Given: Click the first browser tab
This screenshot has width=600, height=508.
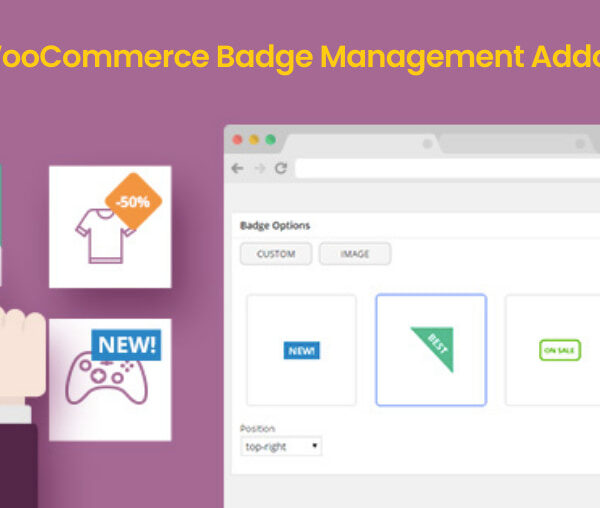Looking at the screenshot, I should [x=362, y=144].
